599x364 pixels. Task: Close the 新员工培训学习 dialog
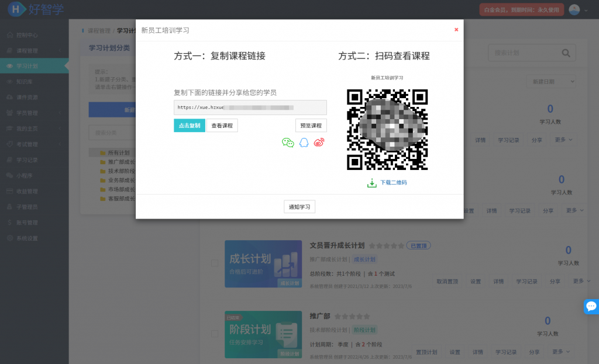coord(456,30)
